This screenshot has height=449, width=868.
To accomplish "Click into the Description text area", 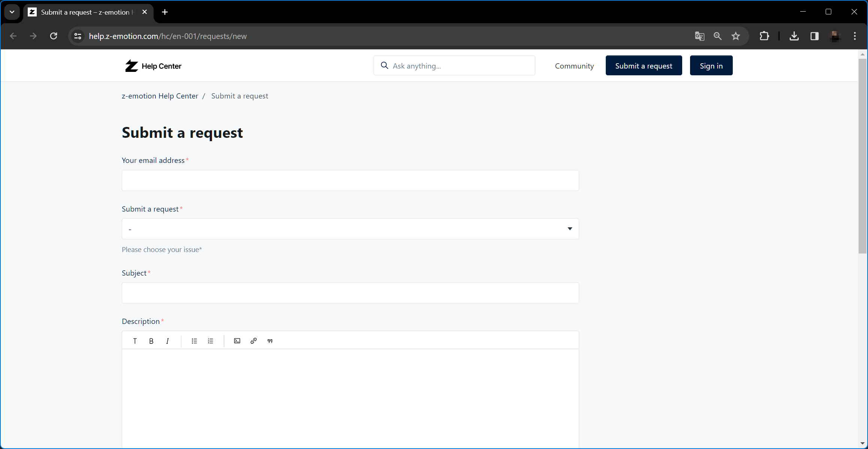I will (350, 398).
